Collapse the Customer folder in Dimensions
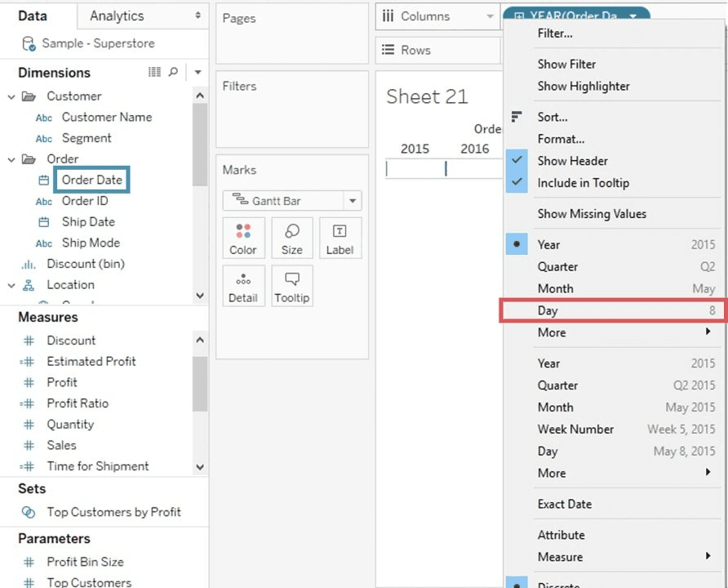 tap(11, 96)
